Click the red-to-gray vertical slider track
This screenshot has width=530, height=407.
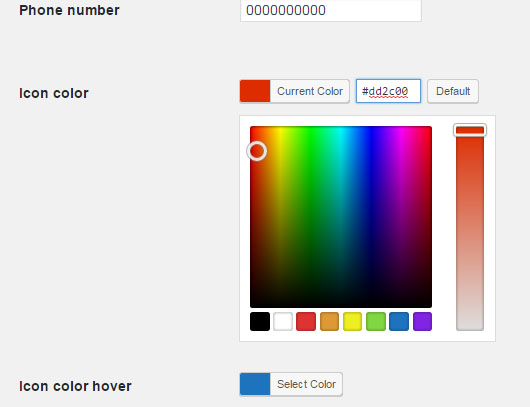point(470,228)
